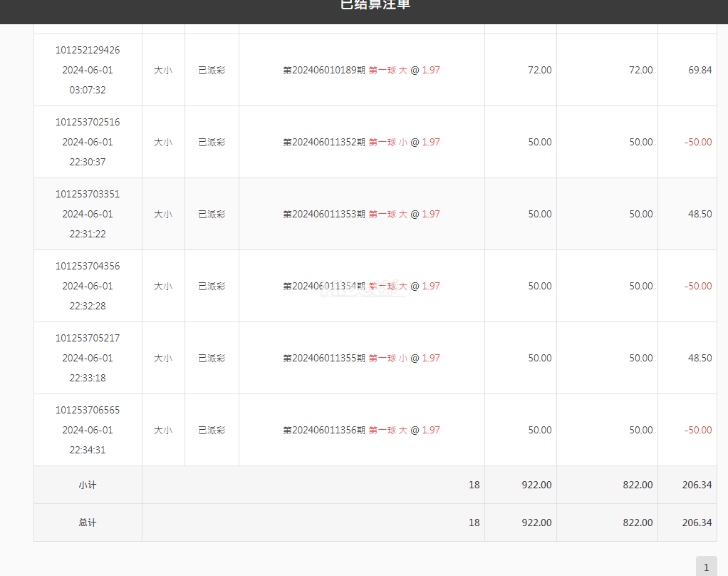
Task: Click the 小计 subtotal row label
Action: pyautogui.click(x=88, y=485)
